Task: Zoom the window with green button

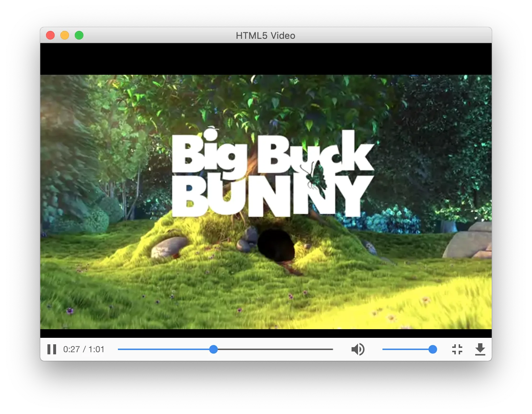Action: coord(79,35)
